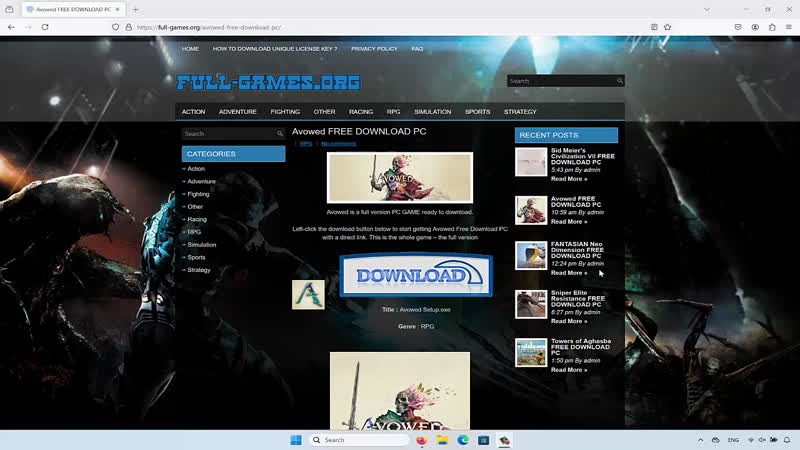Select the SPORTS navigation tab

pos(478,112)
